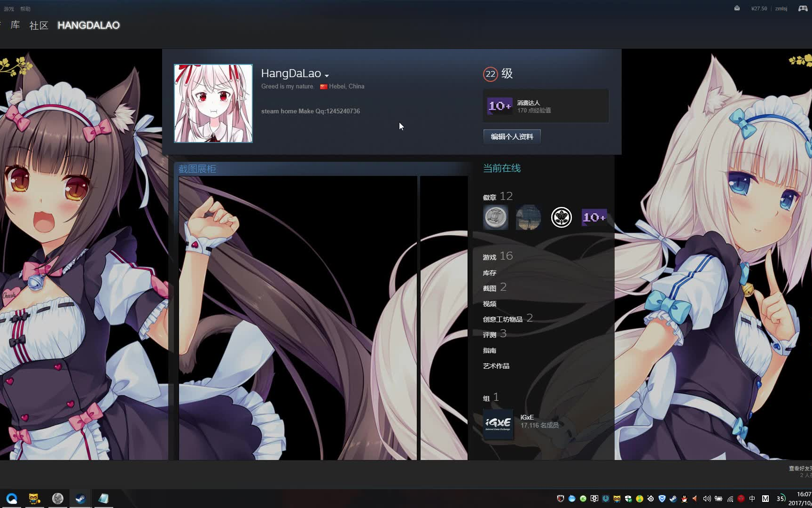Open the white circular flower badge icon
812x508 pixels.
pos(561,217)
